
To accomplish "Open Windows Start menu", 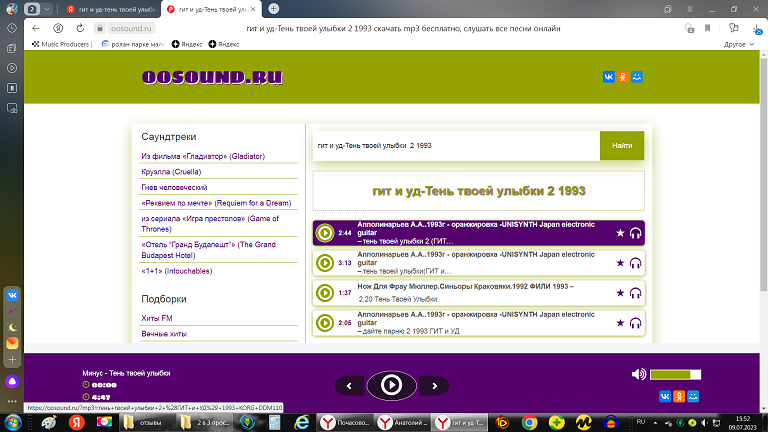I will [x=12, y=422].
